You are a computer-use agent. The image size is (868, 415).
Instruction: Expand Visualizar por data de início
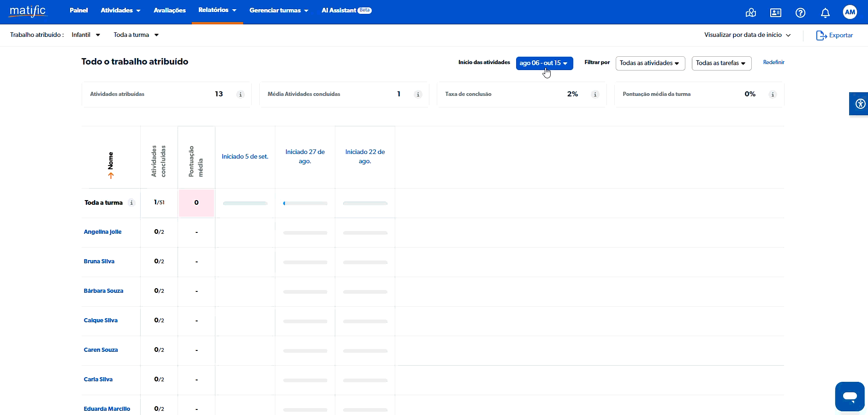pos(747,35)
